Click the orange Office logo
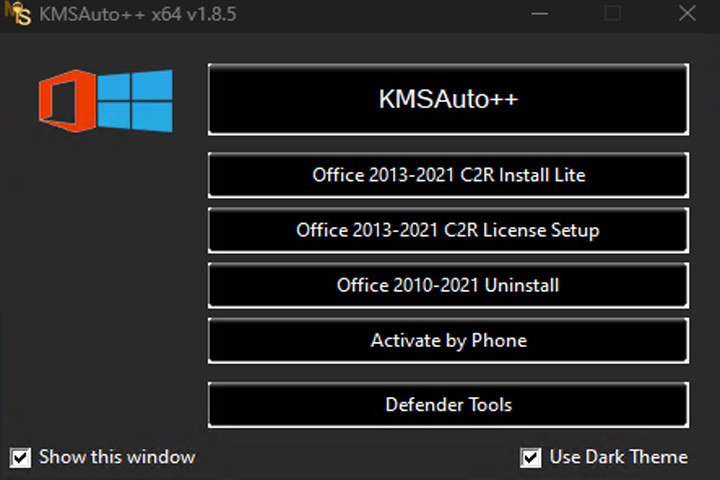 click(68, 101)
